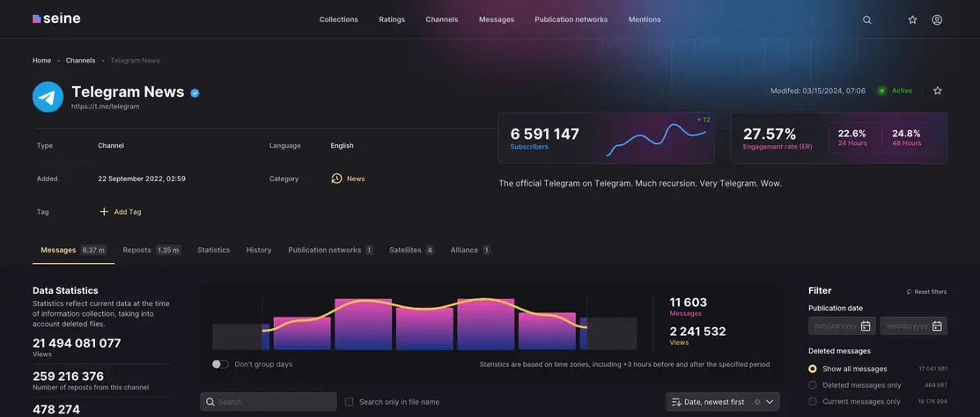
Task: Click the subscribers line chart
Action: click(656, 139)
